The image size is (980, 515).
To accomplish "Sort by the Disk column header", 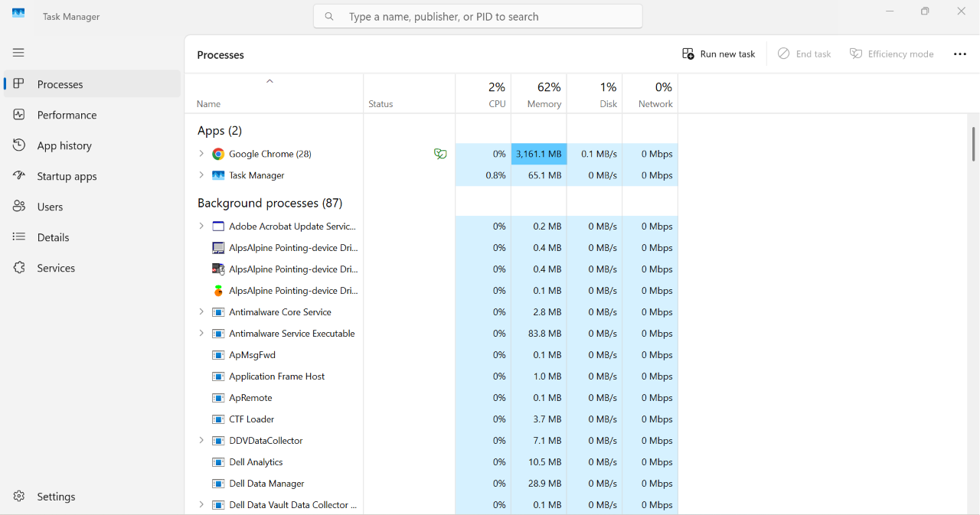I will point(595,94).
